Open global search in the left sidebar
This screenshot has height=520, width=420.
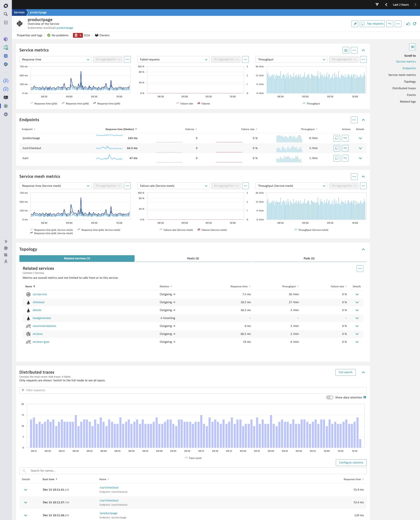(x=6, y=14)
